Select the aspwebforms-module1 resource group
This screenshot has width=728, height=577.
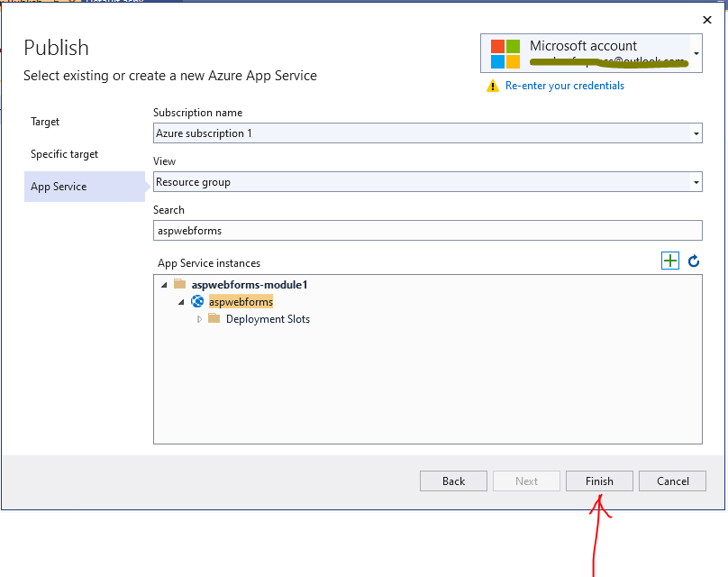(x=250, y=284)
